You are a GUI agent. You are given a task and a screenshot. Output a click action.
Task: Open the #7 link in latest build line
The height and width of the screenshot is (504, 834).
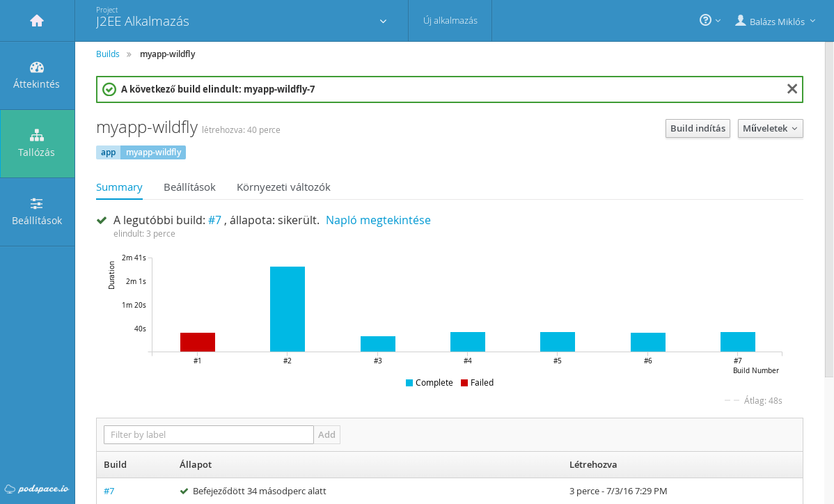(214, 220)
